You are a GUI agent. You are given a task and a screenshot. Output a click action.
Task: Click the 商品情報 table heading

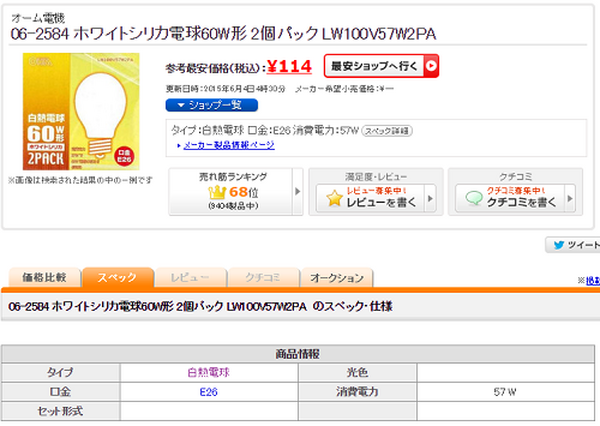tap(298, 354)
